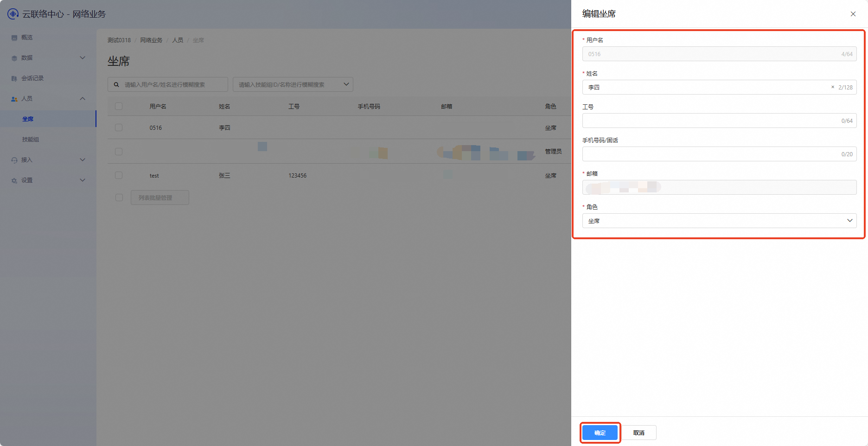Click the 姓名 field containing 李四
The width and height of the screenshot is (868, 446).
[x=719, y=87]
